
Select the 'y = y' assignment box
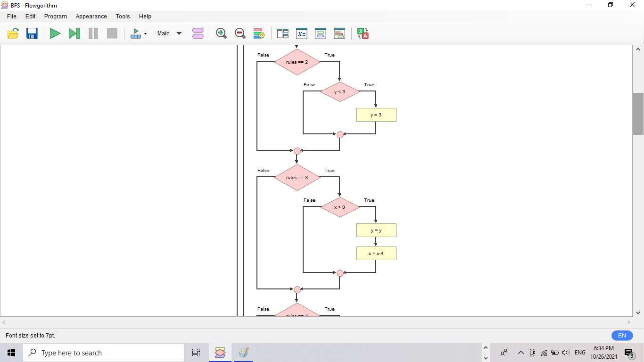click(376, 230)
